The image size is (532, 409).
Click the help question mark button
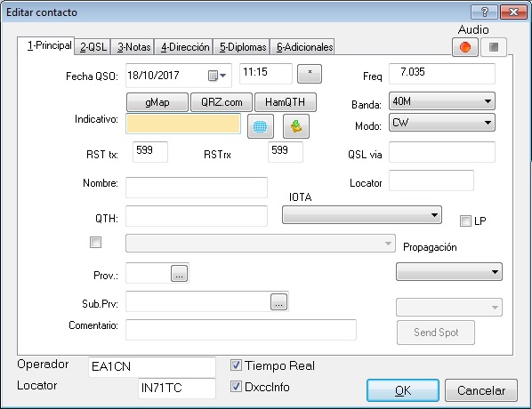click(484, 12)
